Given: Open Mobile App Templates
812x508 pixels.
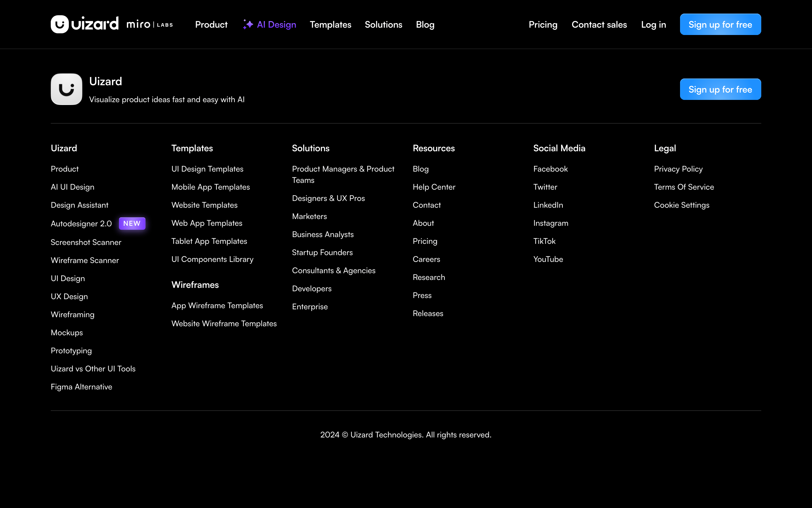Looking at the screenshot, I should (211, 187).
